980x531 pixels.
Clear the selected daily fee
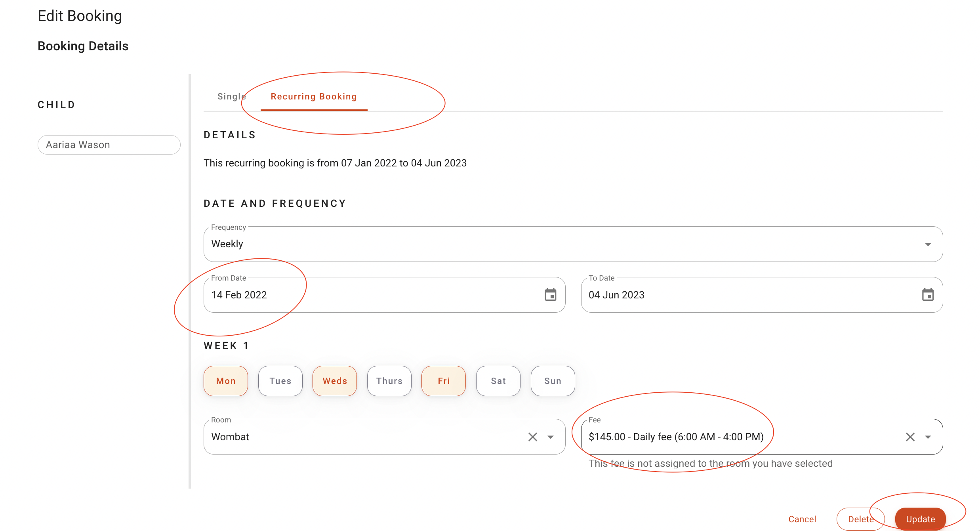coord(910,437)
